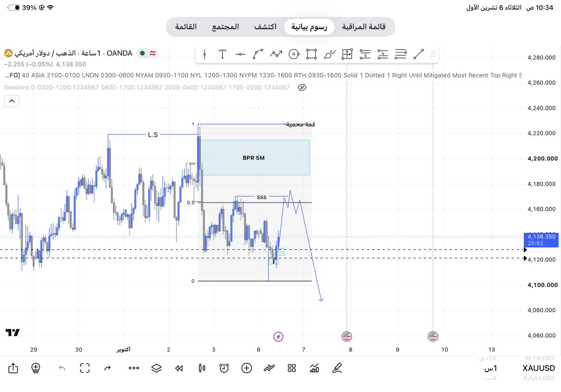Screen dimensions: 561x392
Task: Select the tool icon marked with S
Action: (x=365, y=54)
